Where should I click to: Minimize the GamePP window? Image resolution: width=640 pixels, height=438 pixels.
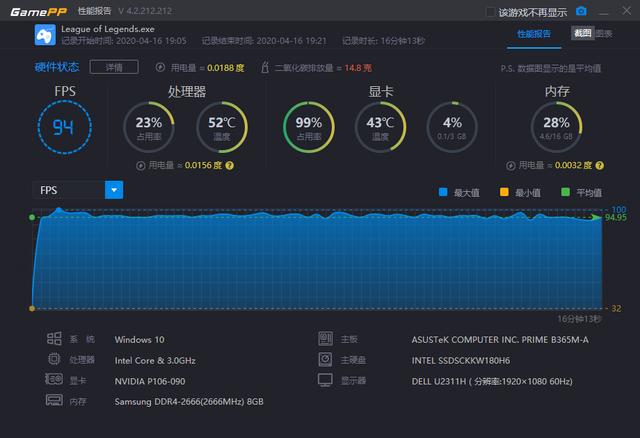pos(604,12)
